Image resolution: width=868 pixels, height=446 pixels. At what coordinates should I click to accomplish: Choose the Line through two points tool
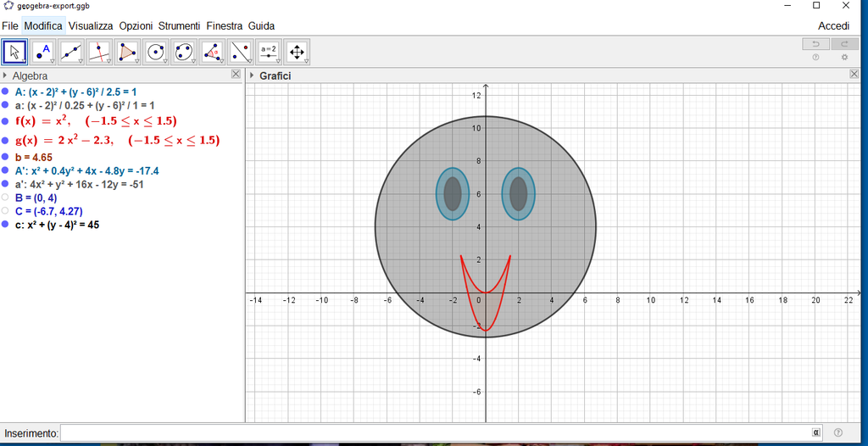click(x=71, y=53)
